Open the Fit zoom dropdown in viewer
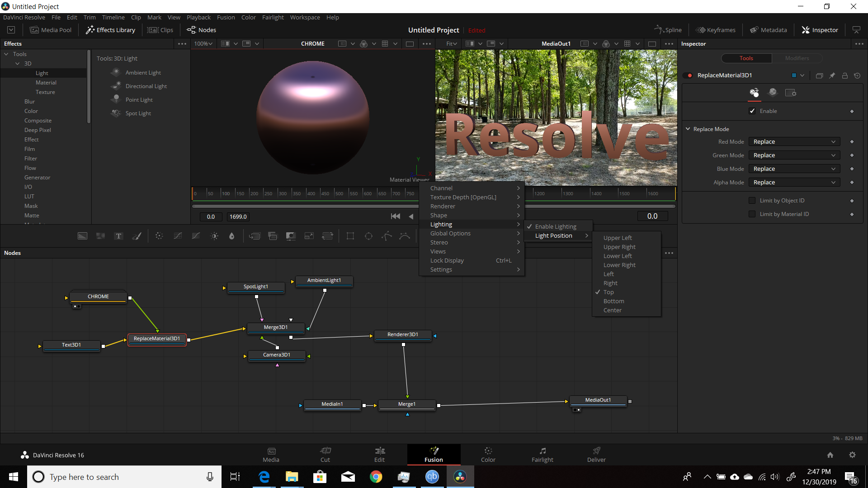 click(451, 44)
